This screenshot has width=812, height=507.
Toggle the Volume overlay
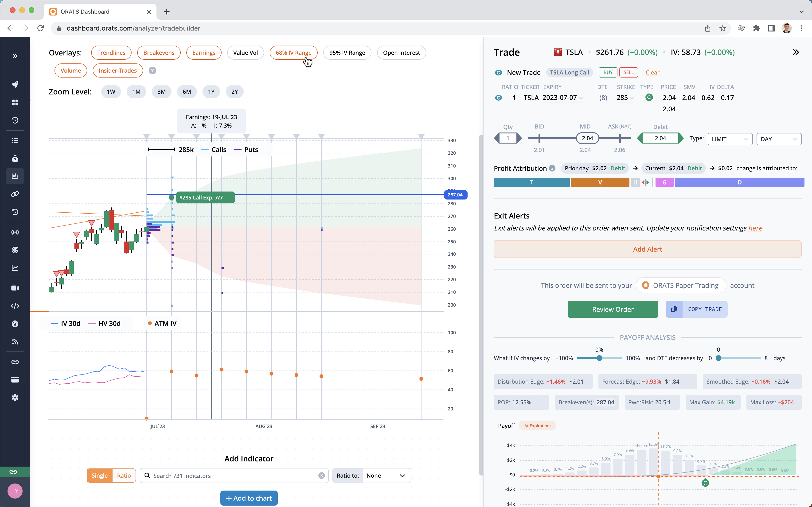click(x=71, y=70)
